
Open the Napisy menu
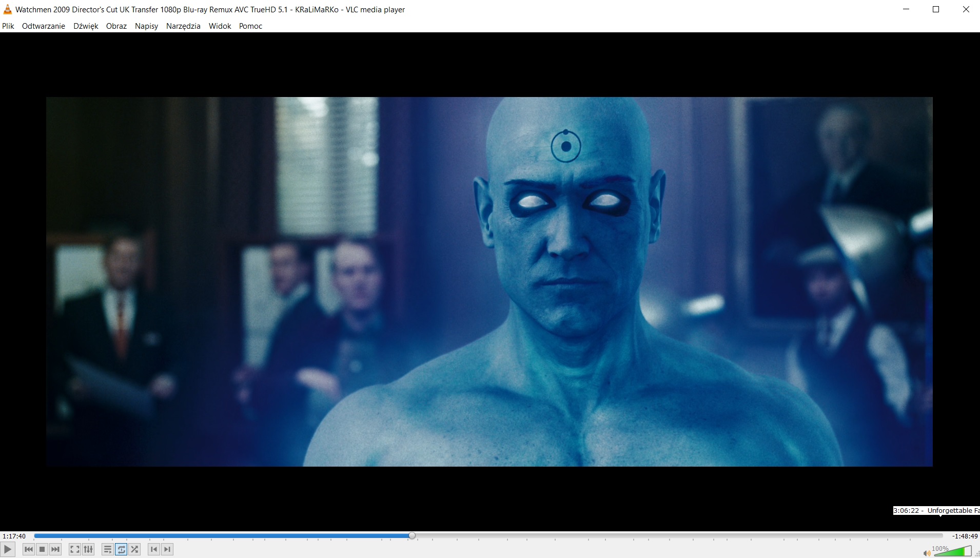146,26
